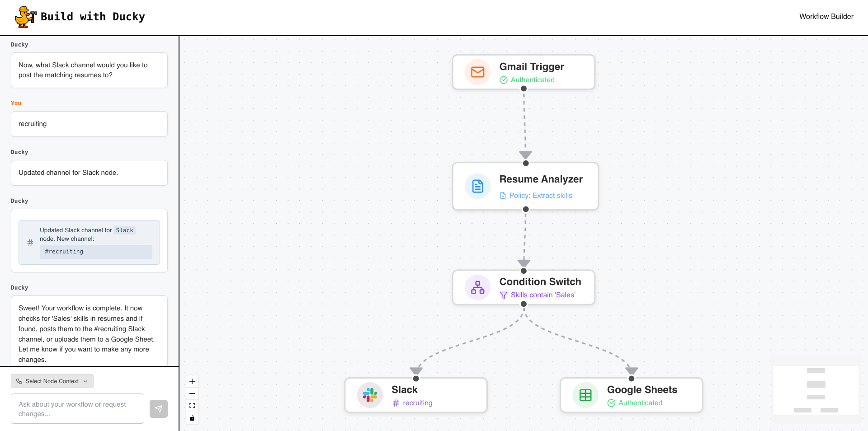Click the 'Authenticated' status on Gmail Trigger
Image resolution: width=868 pixels, height=431 pixels.
[533, 80]
